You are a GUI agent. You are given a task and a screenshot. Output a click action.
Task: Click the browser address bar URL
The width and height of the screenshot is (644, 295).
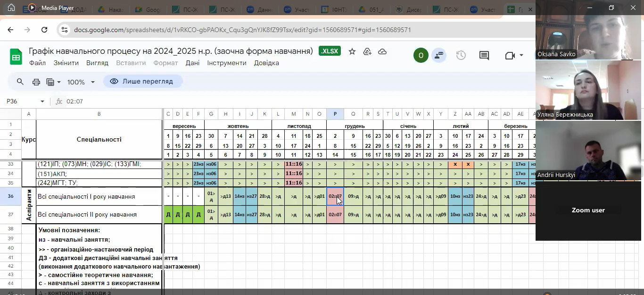click(x=242, y=30)
